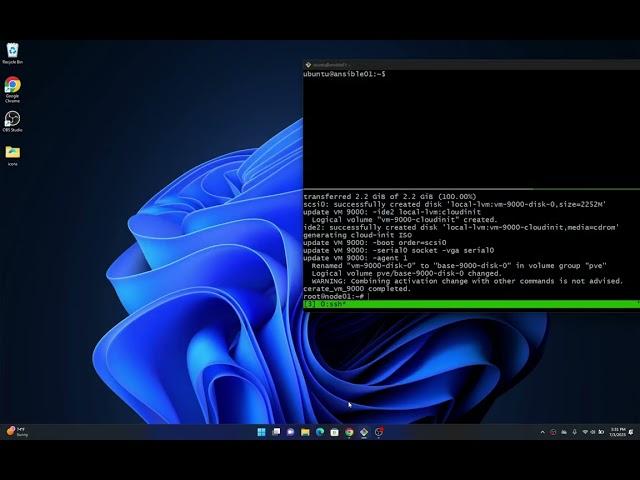Open the cloud sync tray icon
Image resolution: width=640 pixels, height=480 pixels.
click(564, 432)
